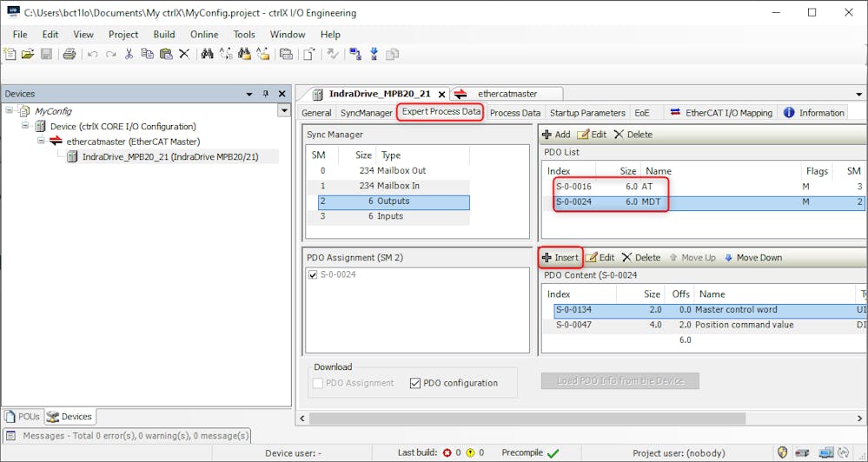
Task: Switch to the EtherCAT I/O Mapping tab
Action: [721, 113]
